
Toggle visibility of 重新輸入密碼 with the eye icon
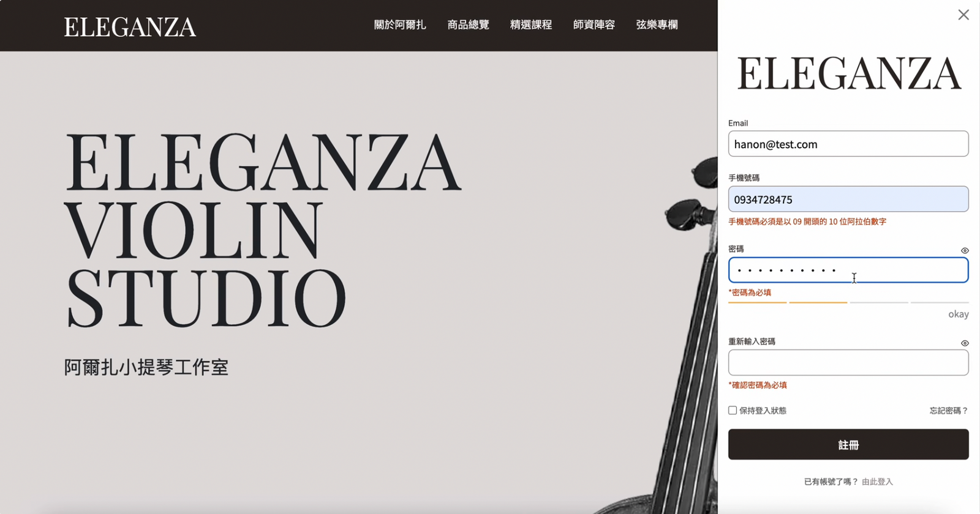(965, 343)
